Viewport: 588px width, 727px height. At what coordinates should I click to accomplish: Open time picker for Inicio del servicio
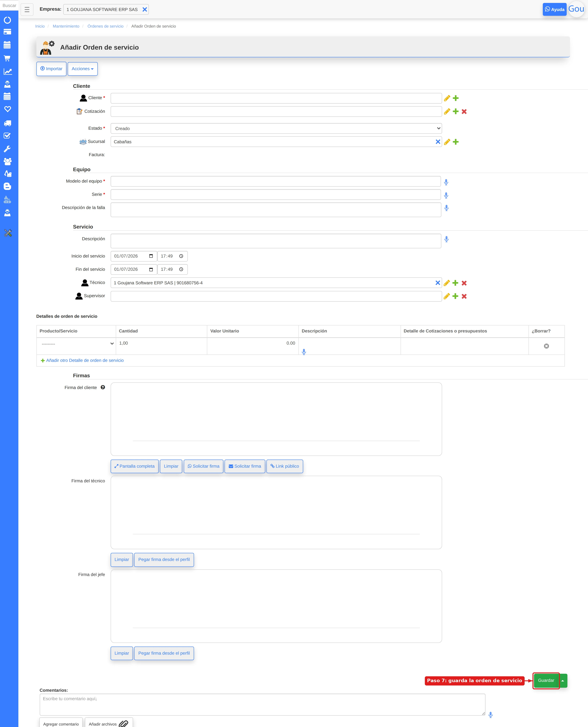pos(181,256)
